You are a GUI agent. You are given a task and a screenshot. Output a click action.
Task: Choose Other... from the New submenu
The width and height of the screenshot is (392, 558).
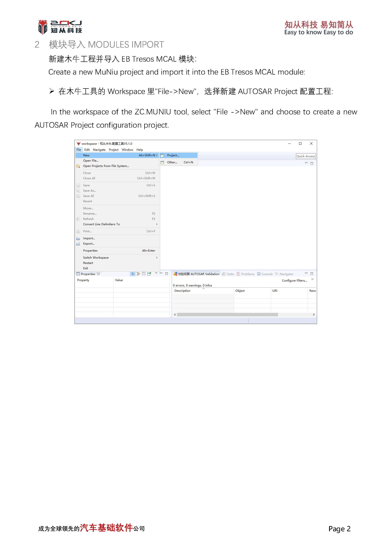tap(179, 162)
